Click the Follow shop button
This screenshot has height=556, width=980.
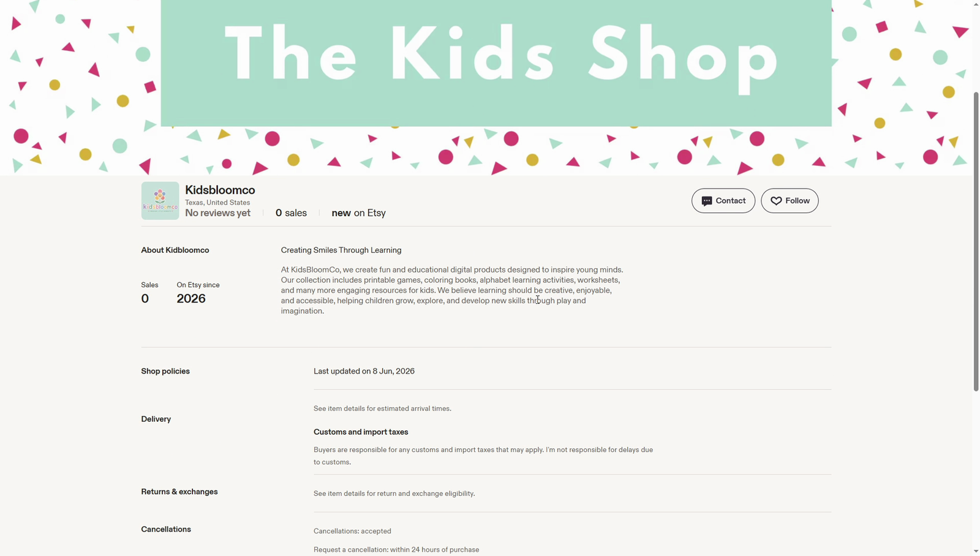point(790,201)
